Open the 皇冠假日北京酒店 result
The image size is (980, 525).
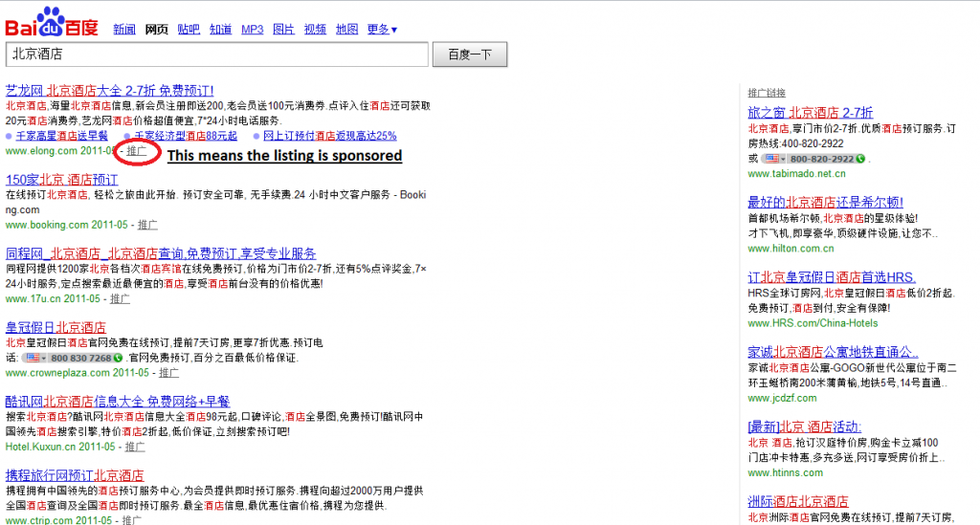pos(56,327)
